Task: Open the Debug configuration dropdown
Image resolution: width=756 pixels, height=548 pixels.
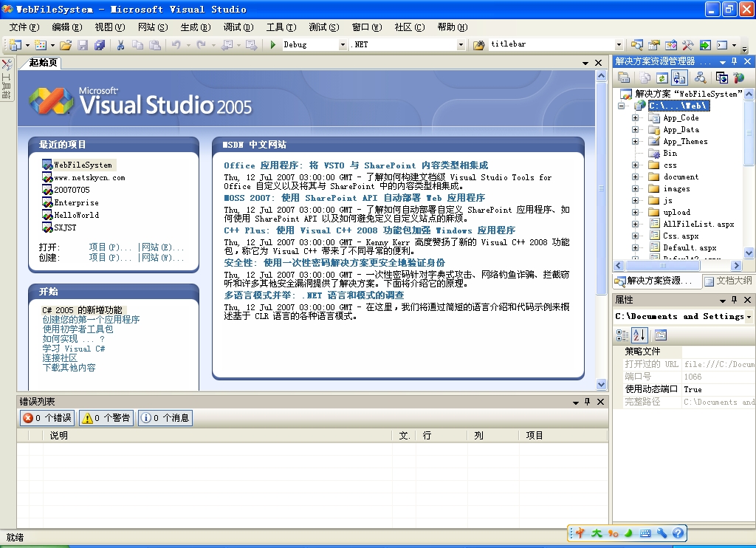Action: (343, 45)
